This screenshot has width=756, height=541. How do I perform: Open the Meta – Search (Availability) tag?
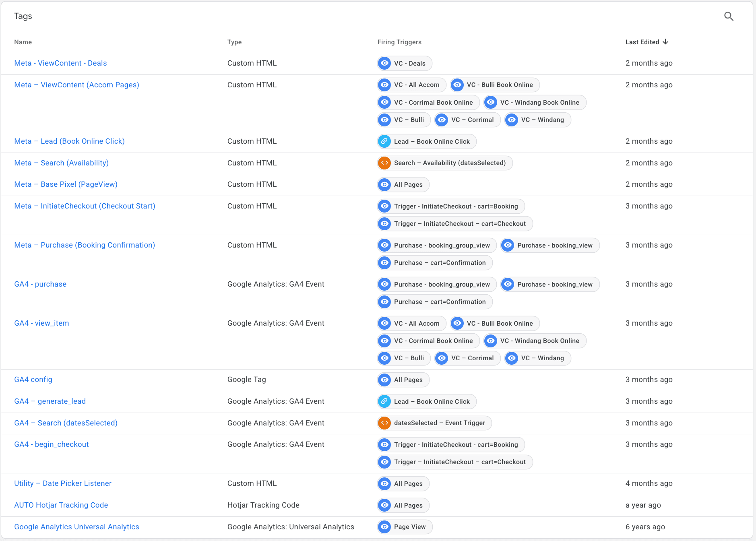click(x=61, y=163)
